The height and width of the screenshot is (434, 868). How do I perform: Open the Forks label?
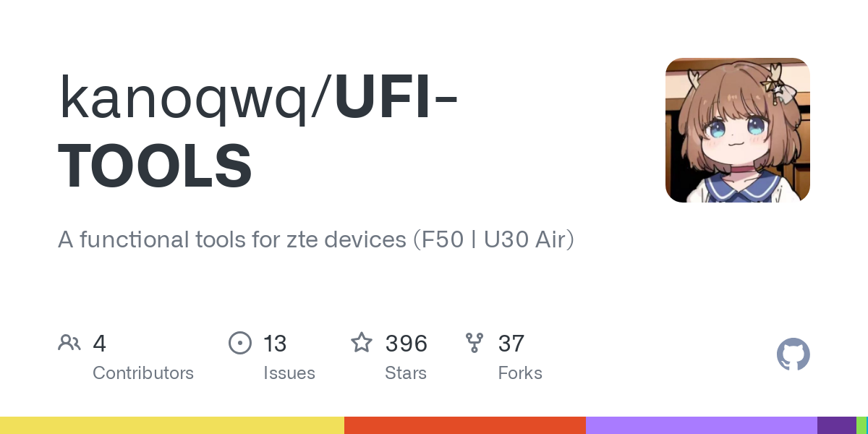point(520,373)
